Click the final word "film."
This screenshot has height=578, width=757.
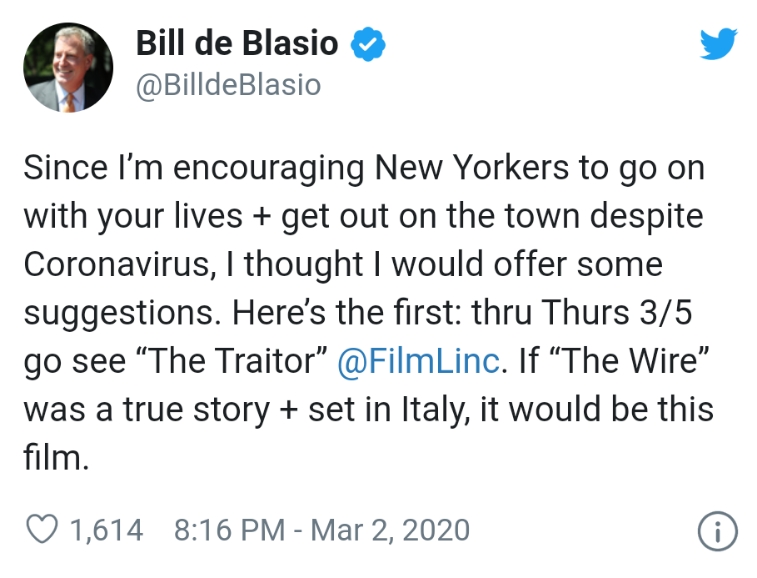(56, 457)
